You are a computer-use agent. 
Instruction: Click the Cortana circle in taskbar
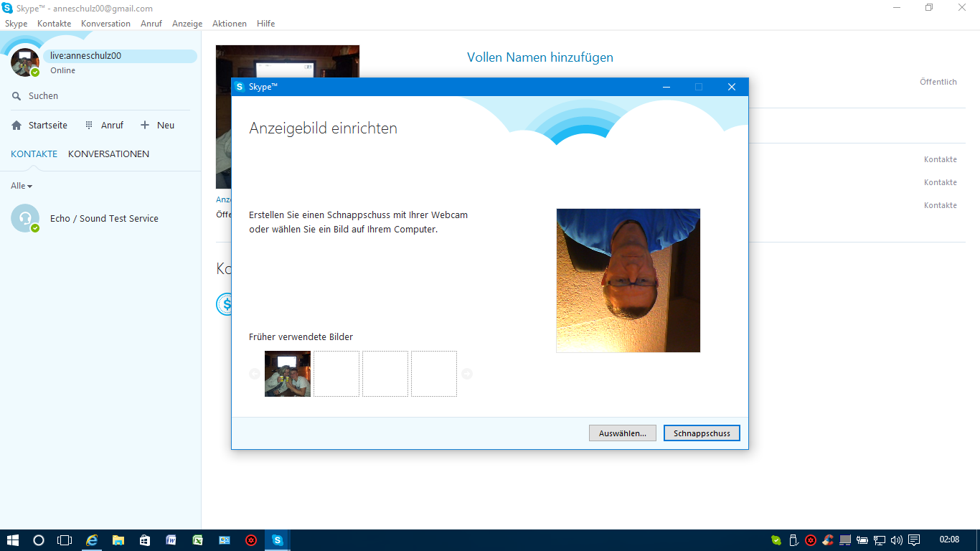point(39,540)
